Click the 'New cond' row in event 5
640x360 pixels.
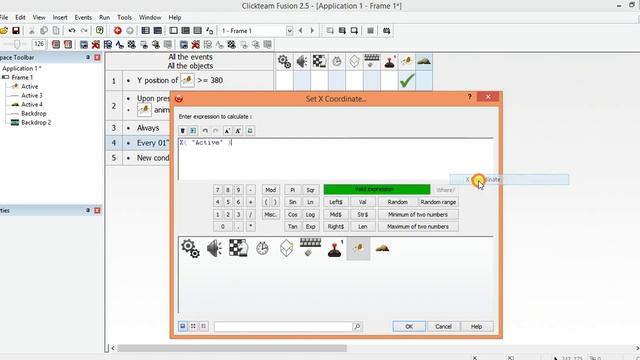153,158
